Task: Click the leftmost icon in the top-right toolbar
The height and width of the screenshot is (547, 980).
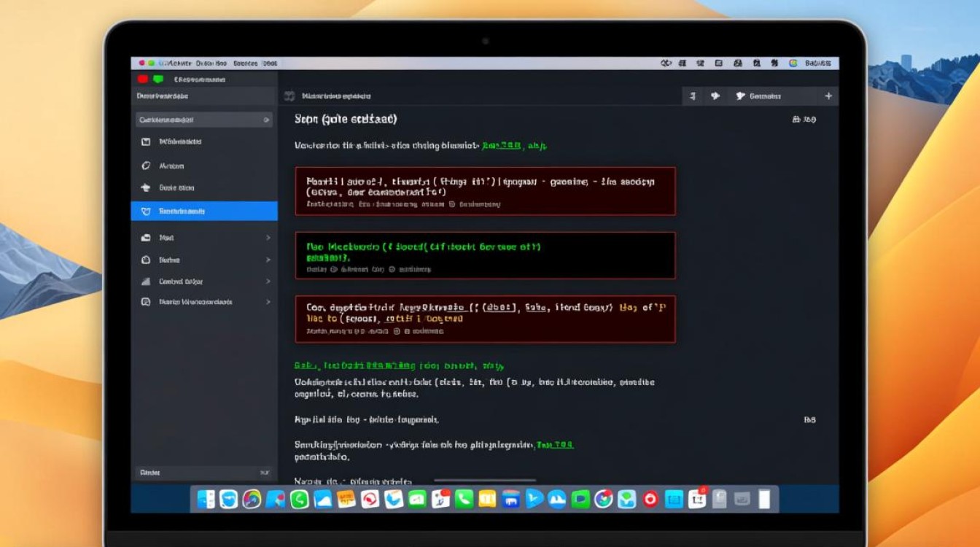Action: pos(692,96)
